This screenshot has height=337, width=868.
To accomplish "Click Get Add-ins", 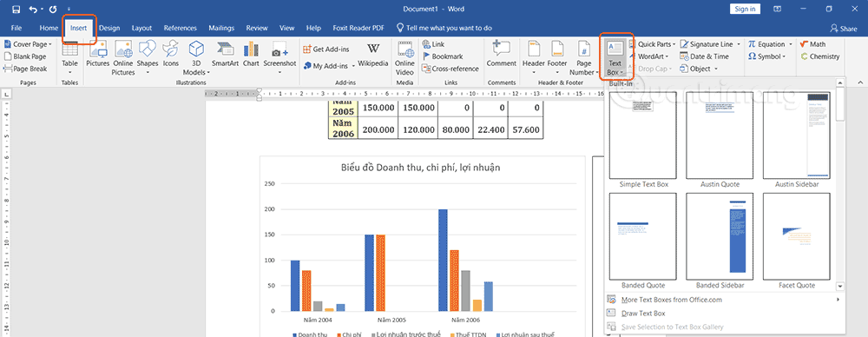I will (x=326, y=50).
